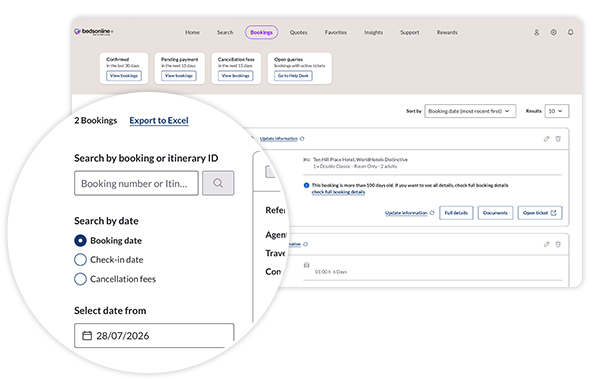596x379 pixels.
Task: Edit first booking with pencil icon
Action: pos(546,139)
